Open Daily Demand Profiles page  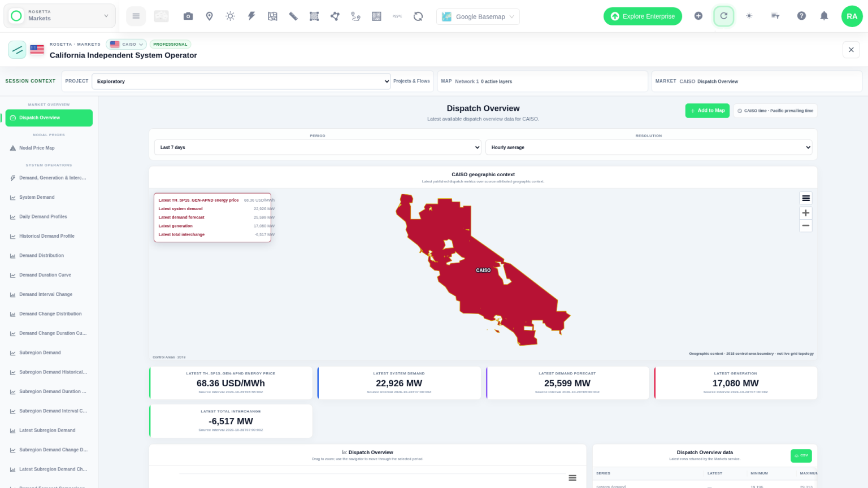49,217
